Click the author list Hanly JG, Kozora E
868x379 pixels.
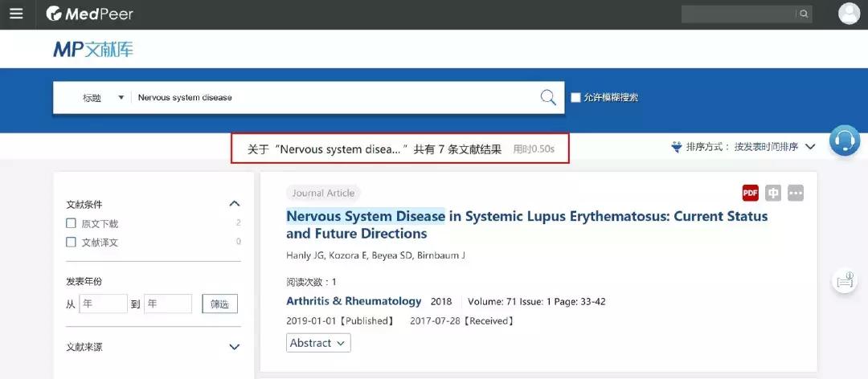click(x=375, y=256)
